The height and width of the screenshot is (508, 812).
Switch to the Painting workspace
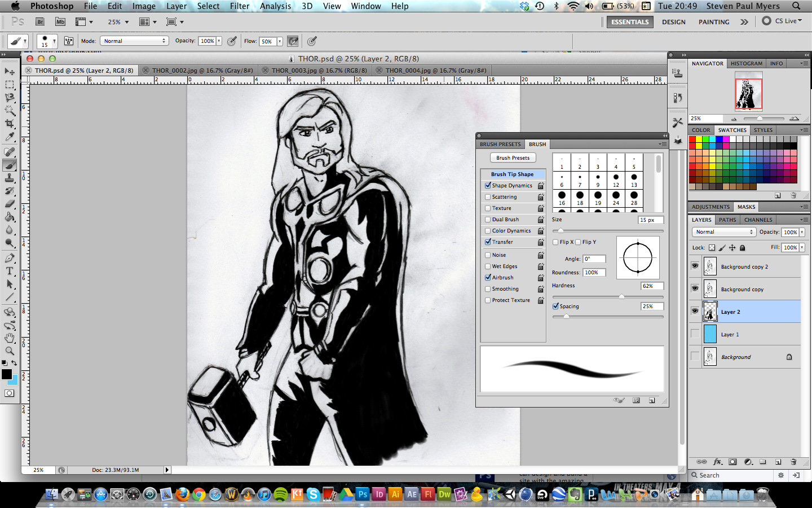[714, 22]
